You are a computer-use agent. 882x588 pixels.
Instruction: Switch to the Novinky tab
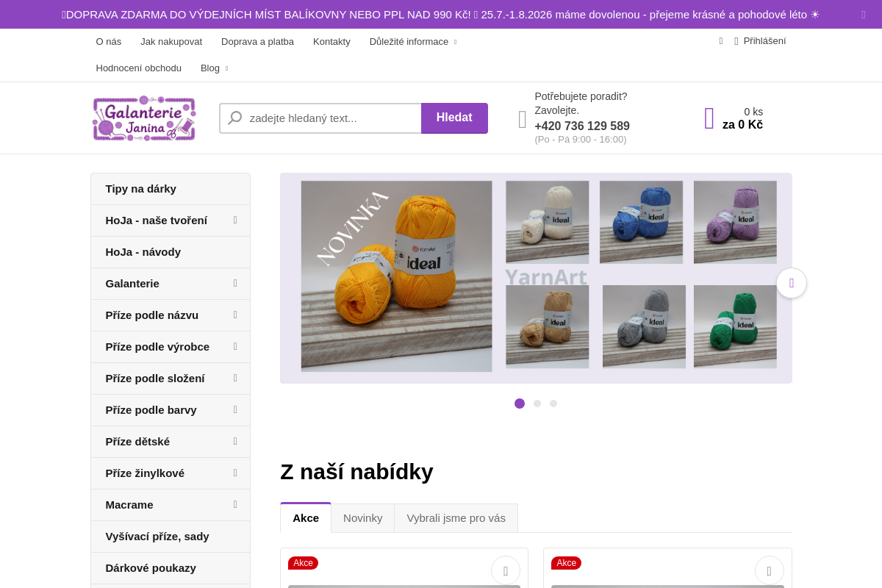click(x=363, y=517)
